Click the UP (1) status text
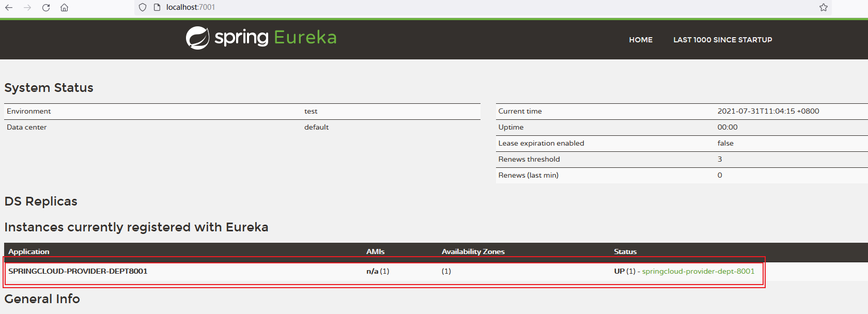The width and height of the screenshot is (868, 314). click(625, 271)
